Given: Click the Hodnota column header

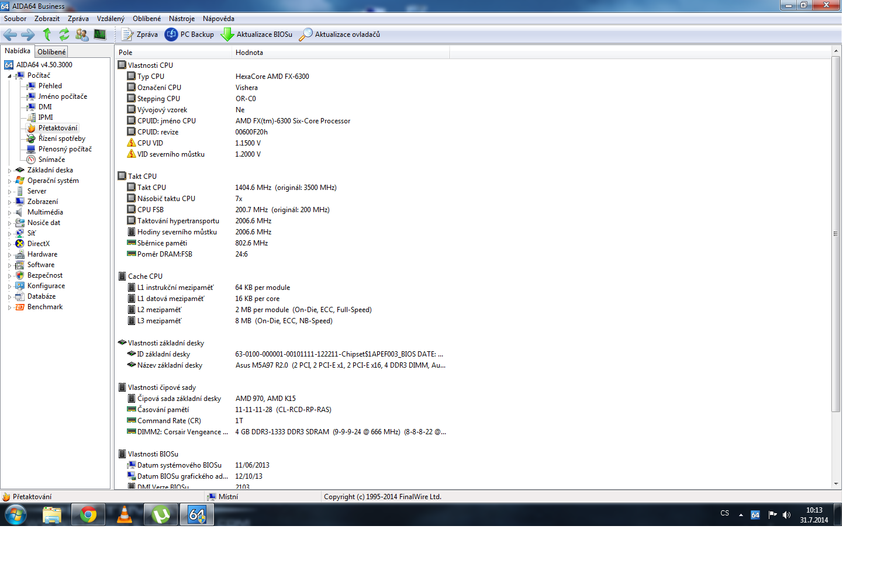Looking at the screenshot, I should coord(341,53).
